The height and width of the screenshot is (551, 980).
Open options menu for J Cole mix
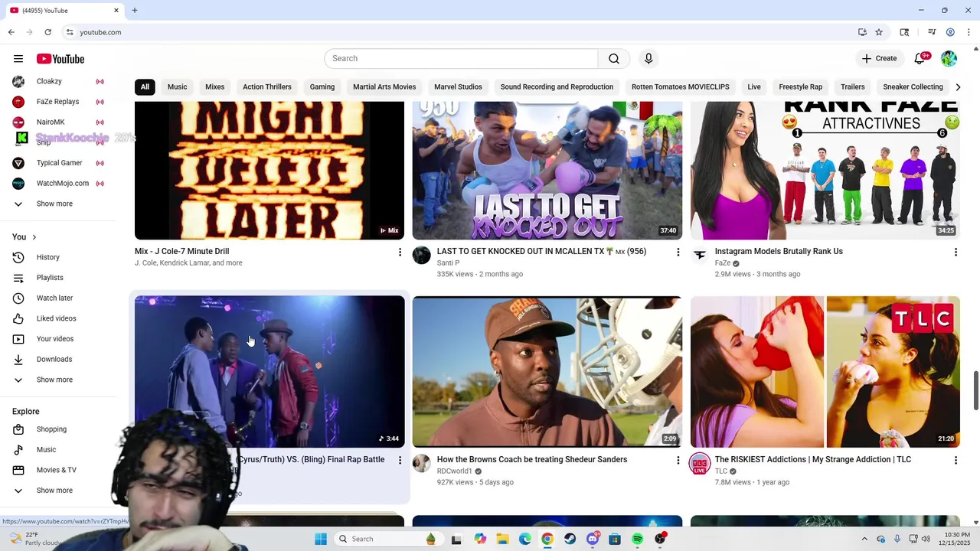tap(400, 252)
